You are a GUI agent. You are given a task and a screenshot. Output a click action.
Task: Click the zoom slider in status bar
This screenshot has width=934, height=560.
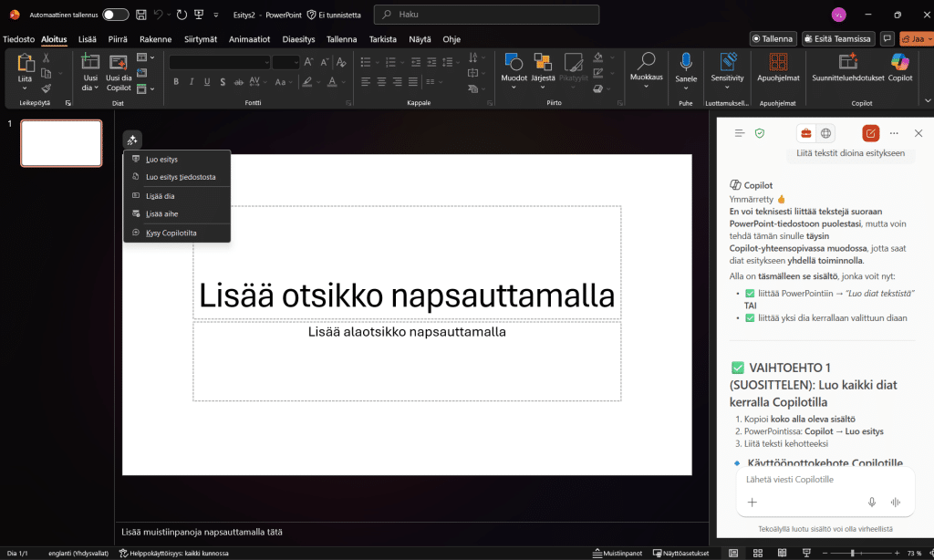click(852, 553)
